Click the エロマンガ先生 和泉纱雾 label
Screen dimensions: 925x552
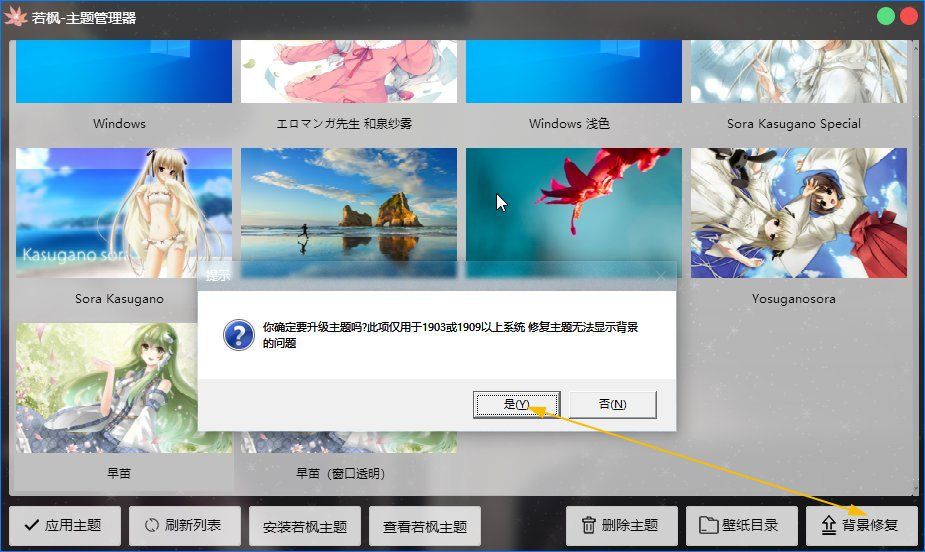pyautogui.click(x=344, y=124)
